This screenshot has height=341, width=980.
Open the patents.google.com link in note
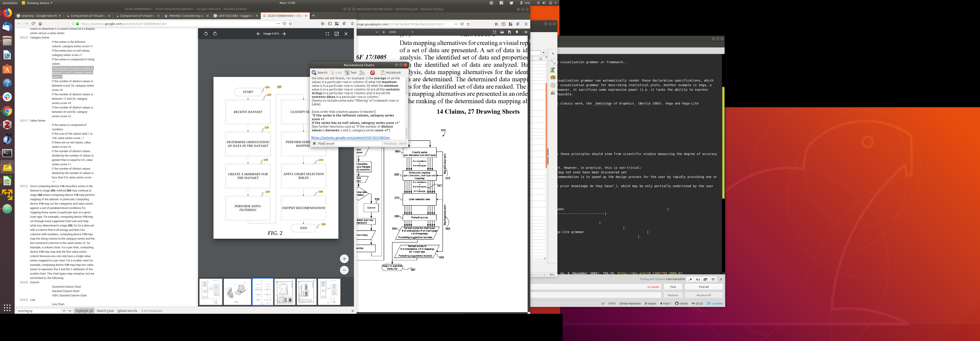(350, 138)
